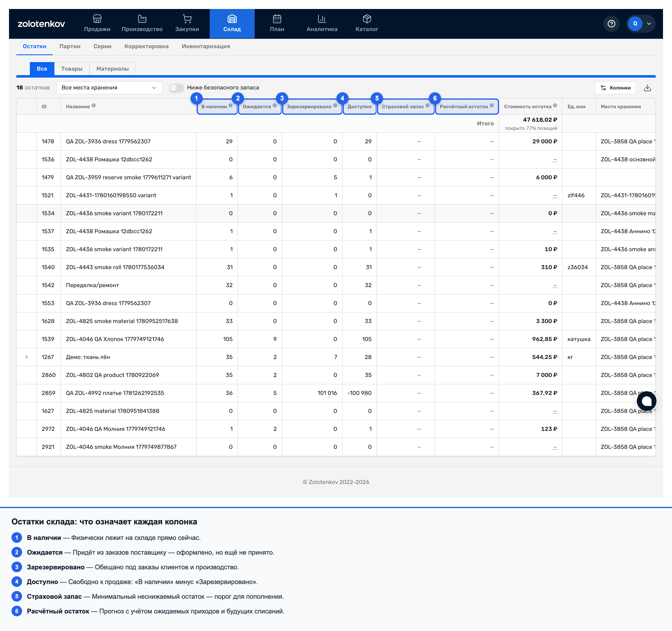Open the chat bubble widget
This screenshot has height=631, width=672.
646,401
